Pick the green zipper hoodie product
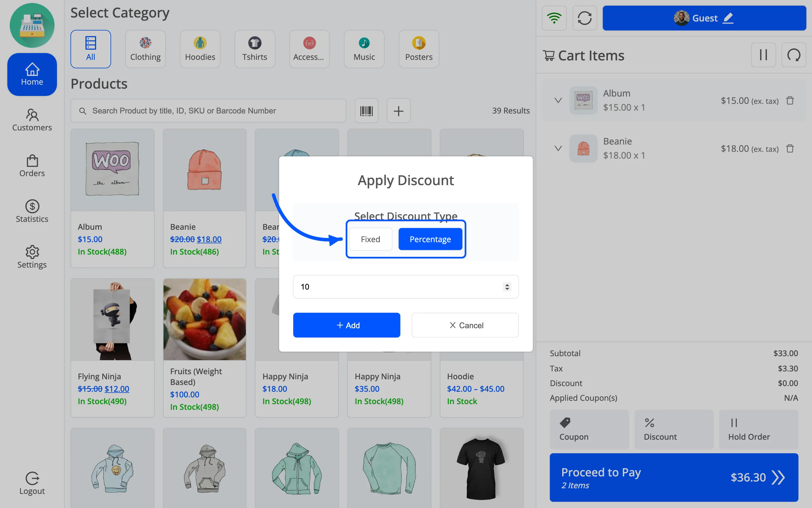812x508 pixels. pos(297,468)
